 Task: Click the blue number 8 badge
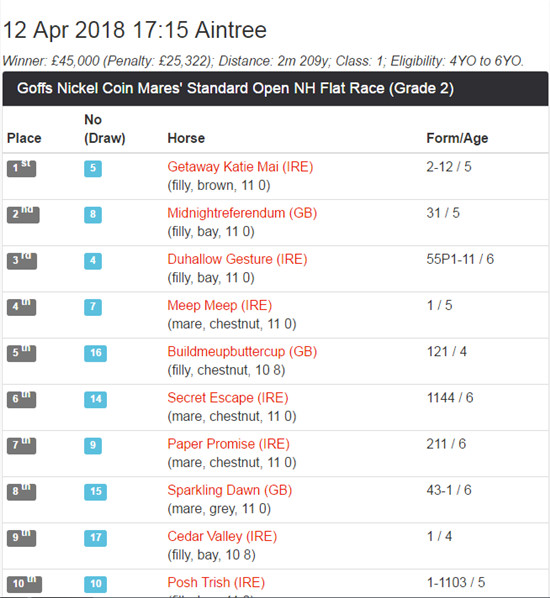tap(93, 214)
